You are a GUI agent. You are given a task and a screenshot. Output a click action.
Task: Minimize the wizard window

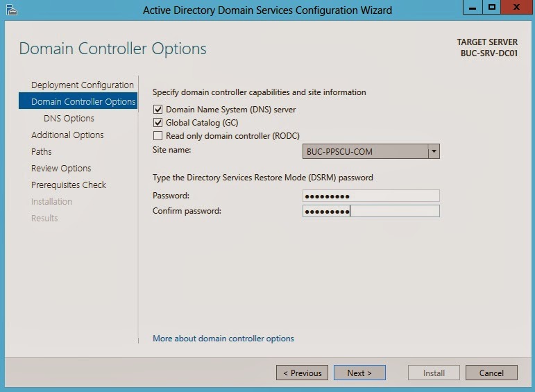[473, 8]
